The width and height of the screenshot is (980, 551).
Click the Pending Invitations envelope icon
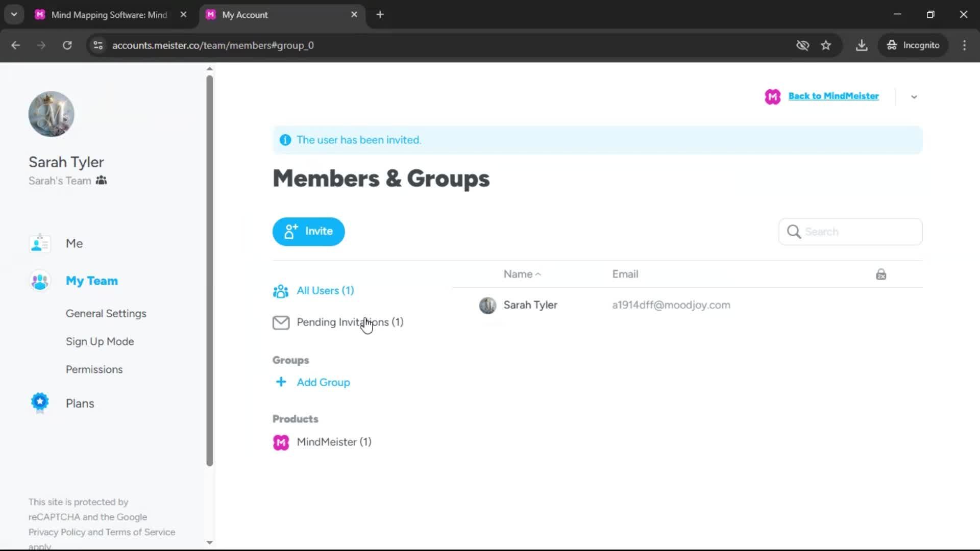[281, 322]
